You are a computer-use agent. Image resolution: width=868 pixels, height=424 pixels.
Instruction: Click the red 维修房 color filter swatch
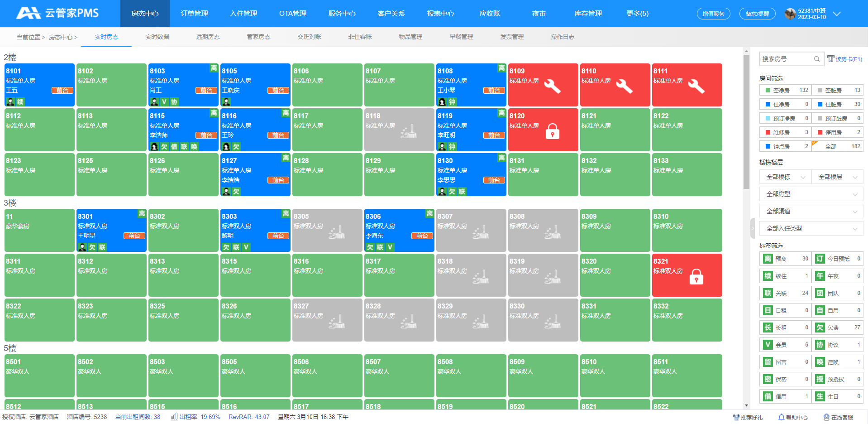coord(768,132)
